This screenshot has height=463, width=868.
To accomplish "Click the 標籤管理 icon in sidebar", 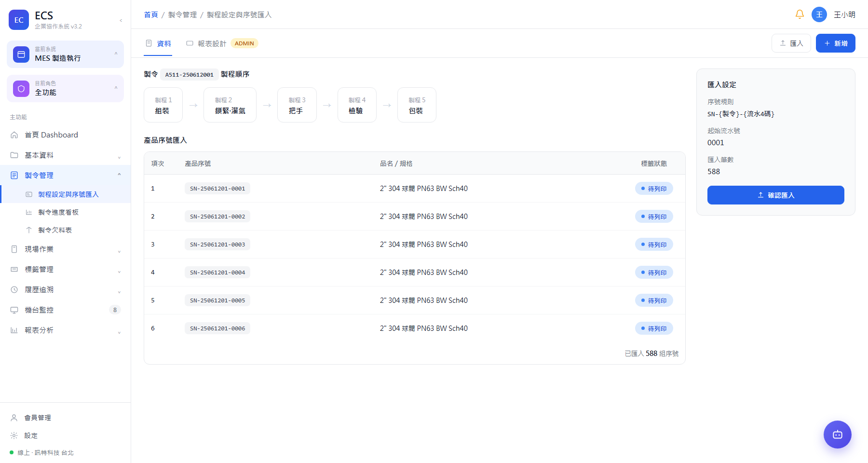I will coord(14,270).
